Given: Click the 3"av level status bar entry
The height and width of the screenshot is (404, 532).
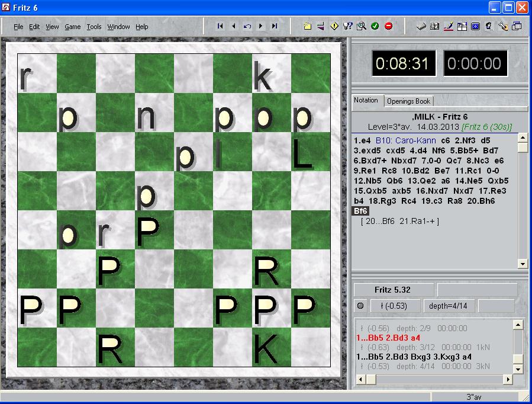Looking at the screenshot, I should pos(474,397).
